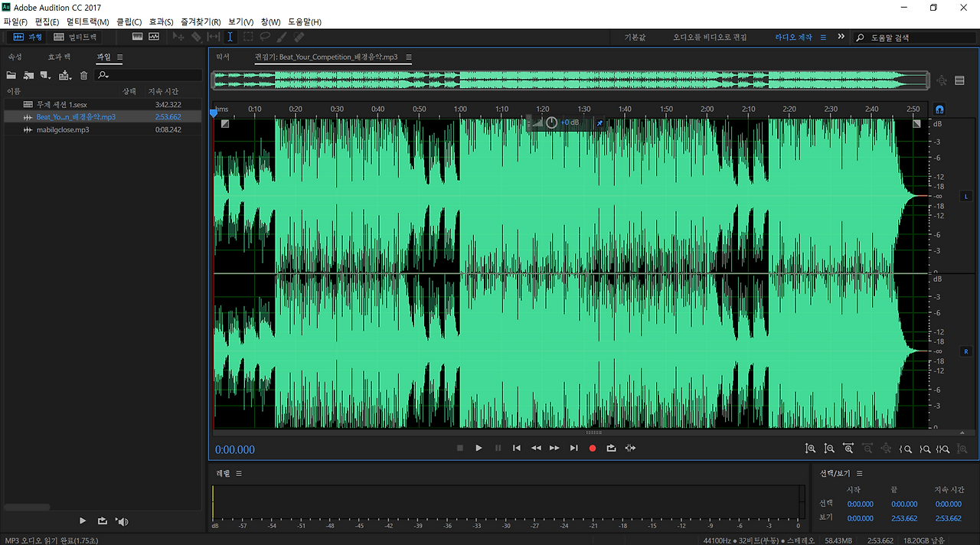Sort files by 이름 column header
The image size is (980, 545).
point(14,91)
